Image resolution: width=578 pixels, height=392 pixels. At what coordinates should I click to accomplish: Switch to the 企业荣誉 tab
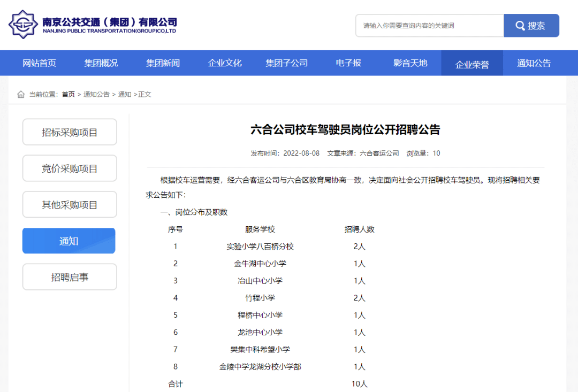pyautogui.click(x=472, y=63)
